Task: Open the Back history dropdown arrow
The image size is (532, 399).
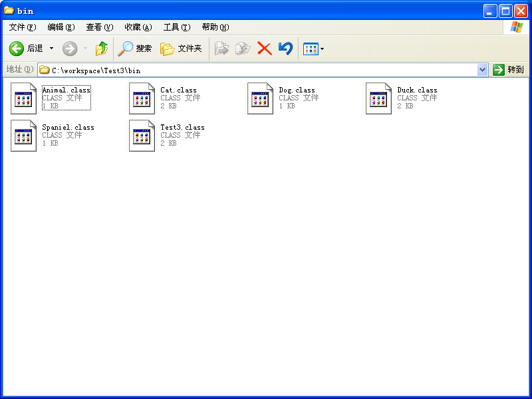Action: (52, 49)
